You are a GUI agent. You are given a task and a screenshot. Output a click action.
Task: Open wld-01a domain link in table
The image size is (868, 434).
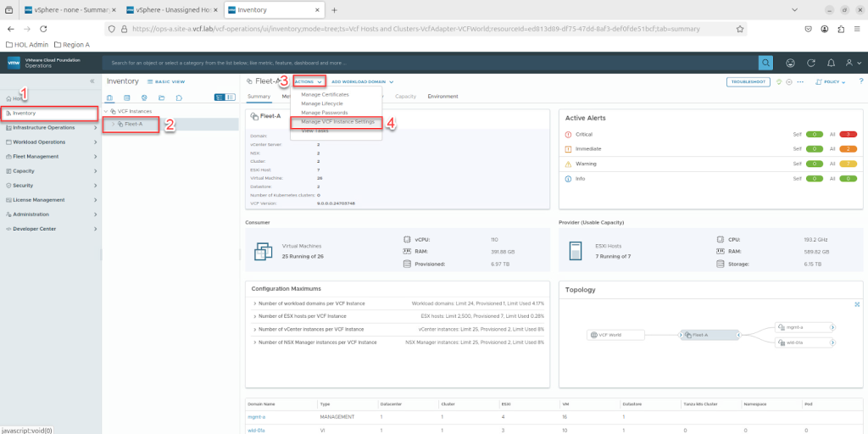tap(256, 430)
